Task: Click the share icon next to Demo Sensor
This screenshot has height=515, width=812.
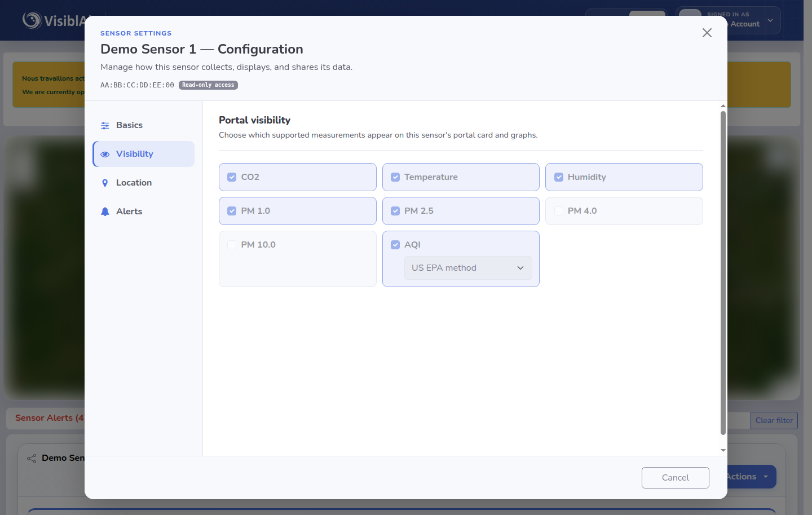Action: (x=32, y=459)
